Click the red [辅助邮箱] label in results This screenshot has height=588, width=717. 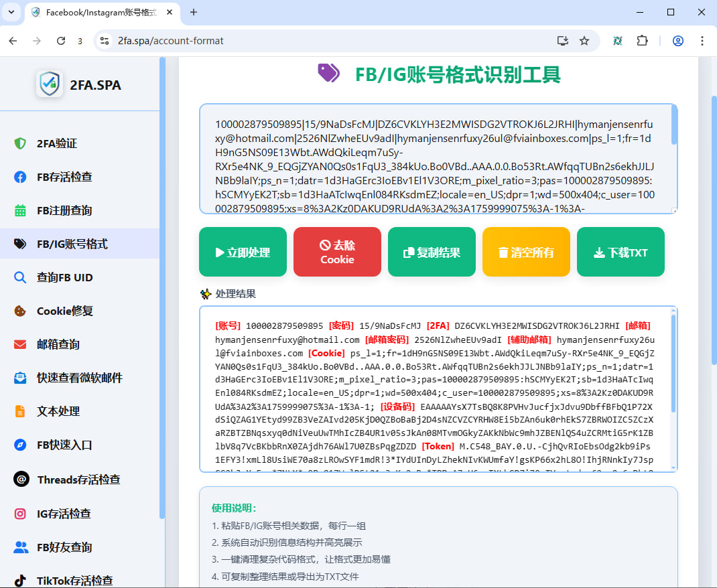coord(529,340)
